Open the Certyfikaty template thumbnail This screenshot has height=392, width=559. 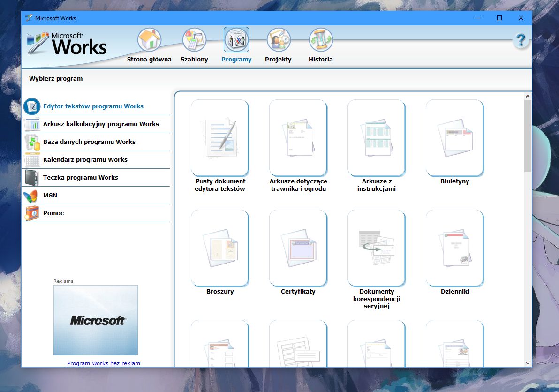(298, 248)
